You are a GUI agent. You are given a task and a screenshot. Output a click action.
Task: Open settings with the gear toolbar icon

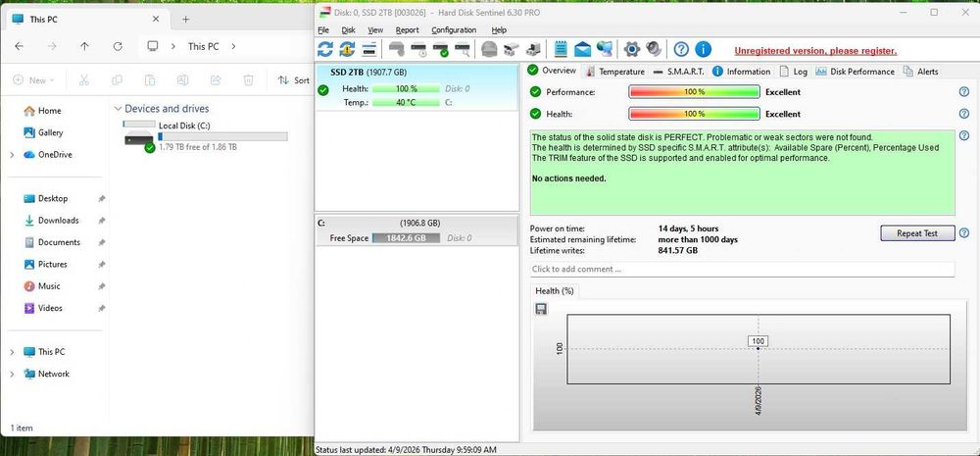coord(632,49)
